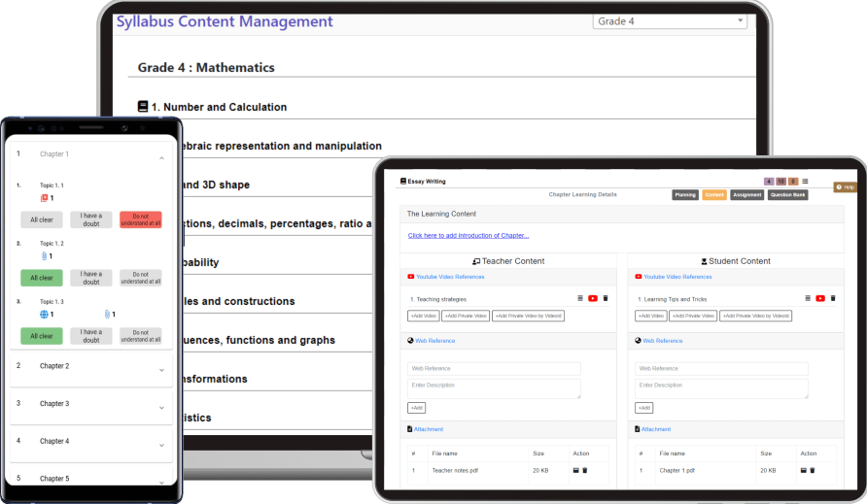Open the teacher Web Reference section link
867x504 pixels.
tap(435, 341)
